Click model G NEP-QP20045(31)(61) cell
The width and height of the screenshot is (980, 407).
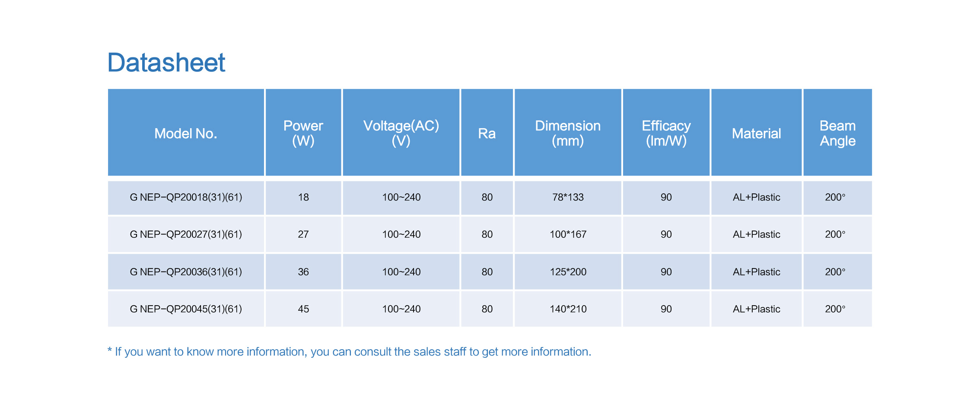[186, 309]
